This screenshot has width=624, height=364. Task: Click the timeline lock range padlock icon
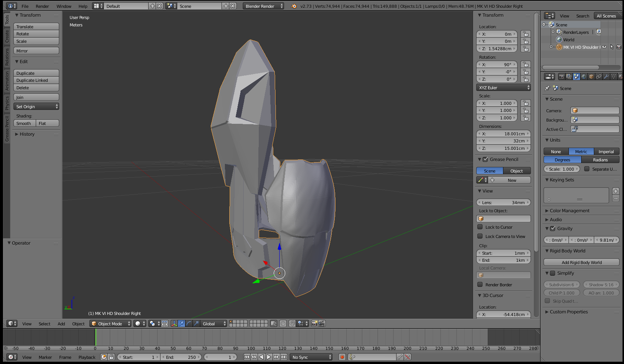[111, 357]
